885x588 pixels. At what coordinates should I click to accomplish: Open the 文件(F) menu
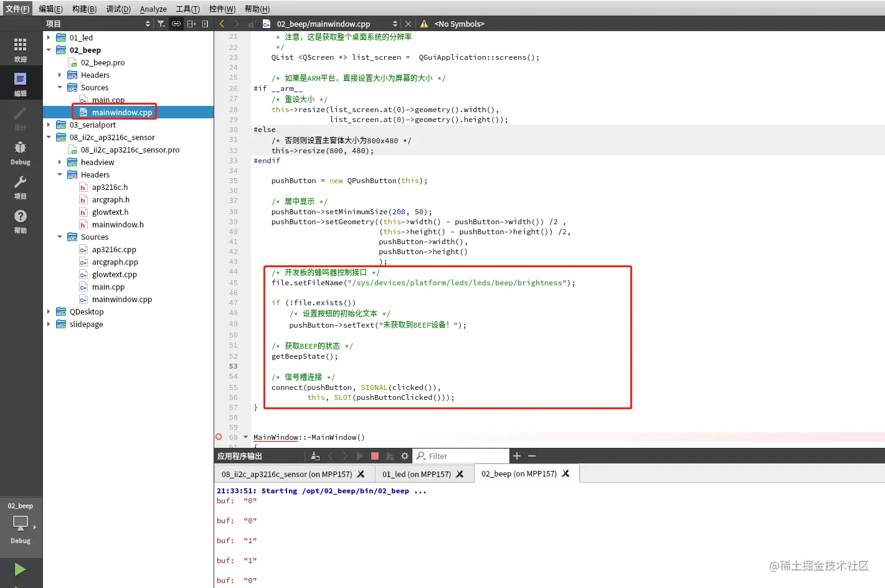[17, 9]
